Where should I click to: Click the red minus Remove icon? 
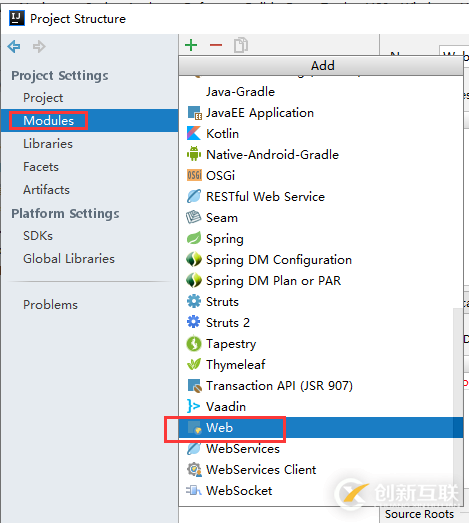tap(216, 45)
